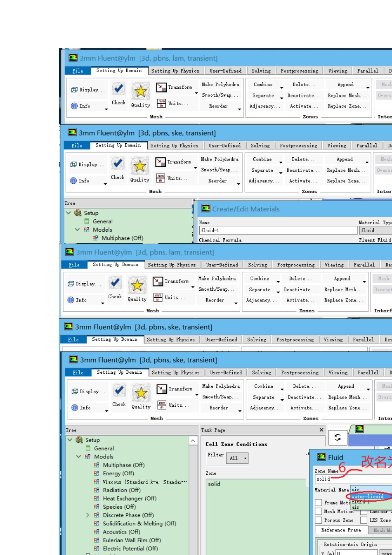
Task: Switch to the Reference Frame tab
Action: point(341,530)
